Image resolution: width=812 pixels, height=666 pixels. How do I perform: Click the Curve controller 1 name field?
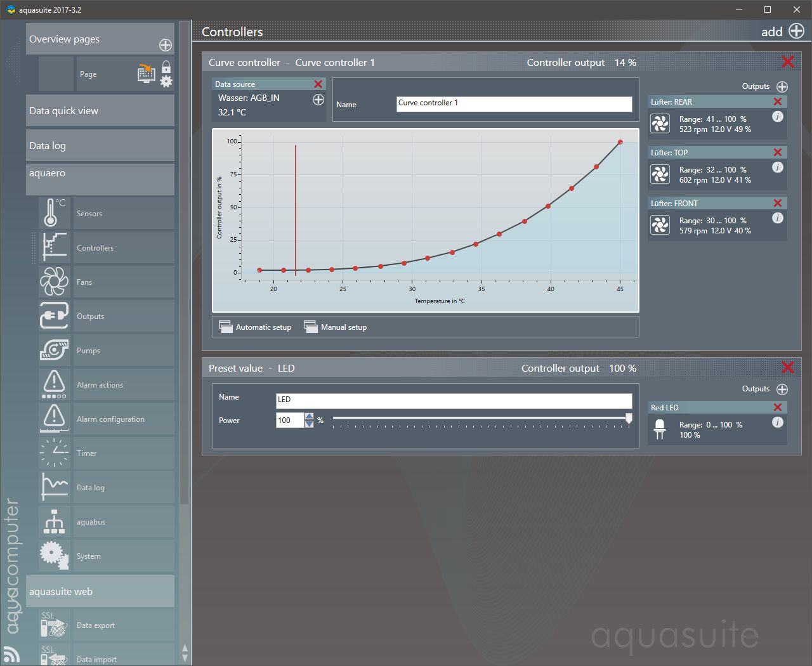(514, 104)
